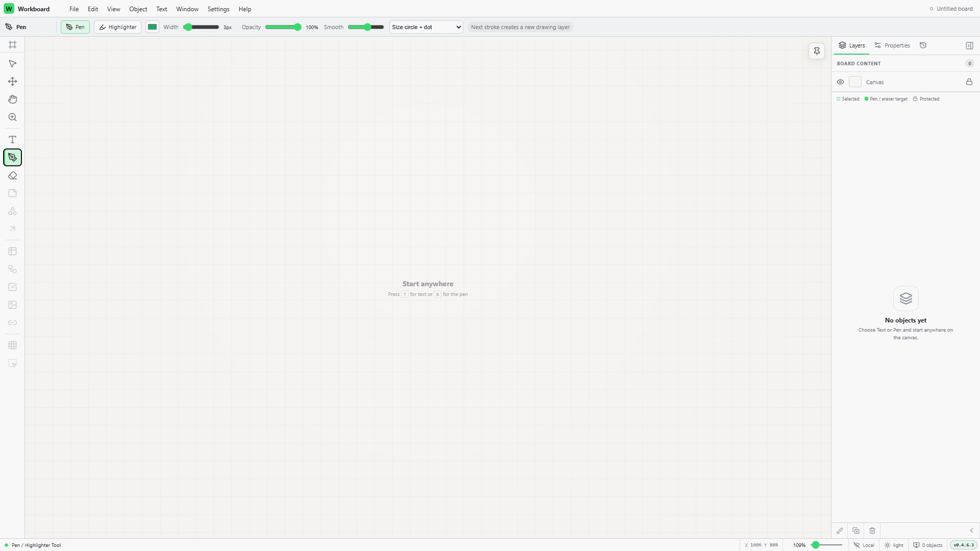Select the arrow connector tool
The height and width of the screenshot is (551, 980).
[x=13, y=229]
